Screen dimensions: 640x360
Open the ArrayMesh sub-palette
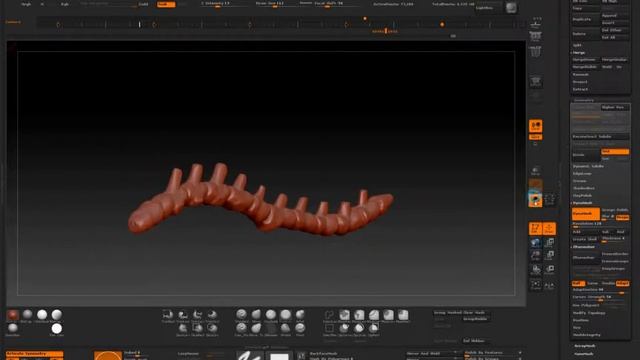tap(585, 346)
